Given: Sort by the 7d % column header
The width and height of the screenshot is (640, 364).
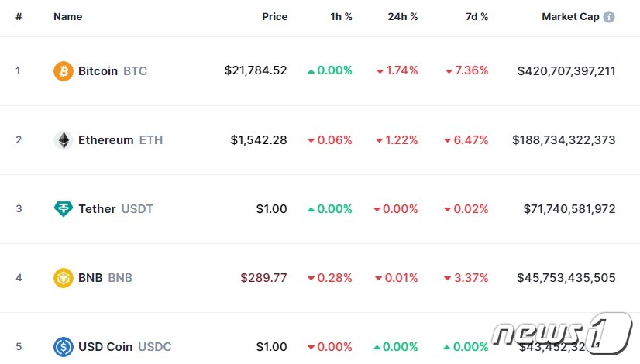Looking at the screenshot, I should pyautogui.click(x=477, y=17).
